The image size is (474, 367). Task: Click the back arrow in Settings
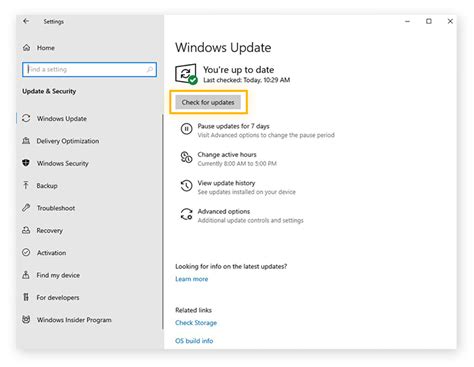[26, 21]
